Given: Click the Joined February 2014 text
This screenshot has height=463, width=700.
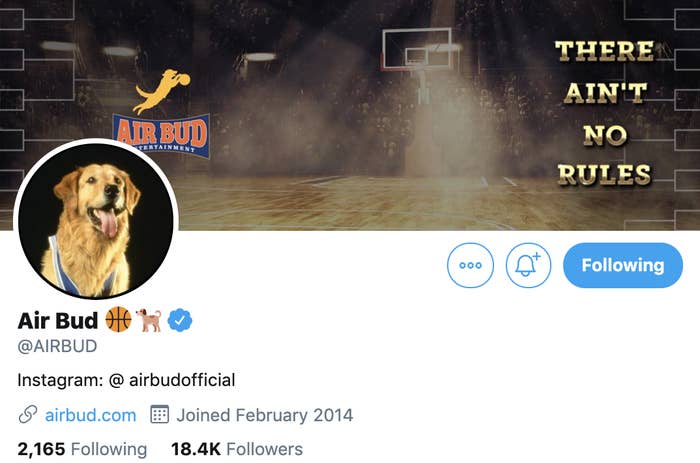Looking at the screenshot, I should tap(265, 415).
